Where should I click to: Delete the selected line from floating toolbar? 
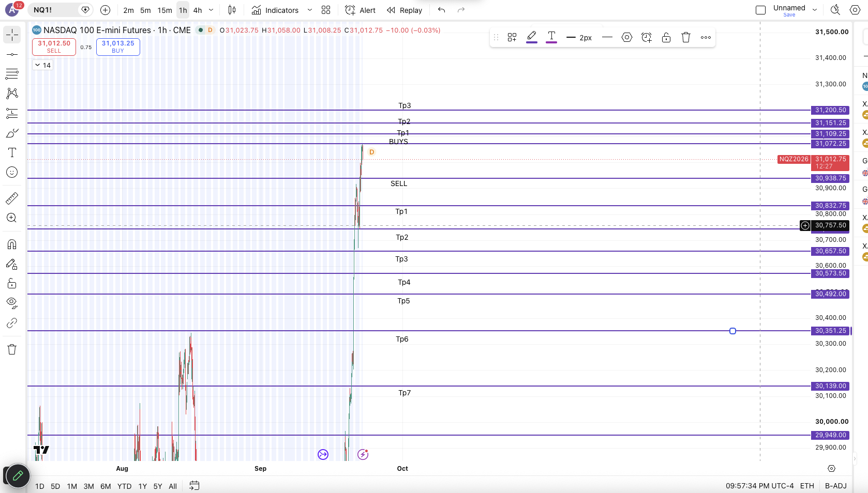coord(686,37)
